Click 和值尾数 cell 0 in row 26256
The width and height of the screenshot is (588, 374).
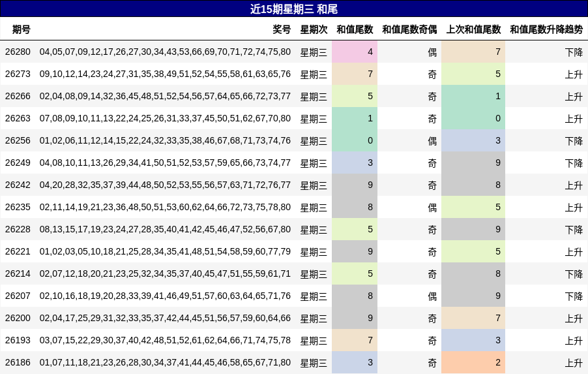tap(355, 140)
